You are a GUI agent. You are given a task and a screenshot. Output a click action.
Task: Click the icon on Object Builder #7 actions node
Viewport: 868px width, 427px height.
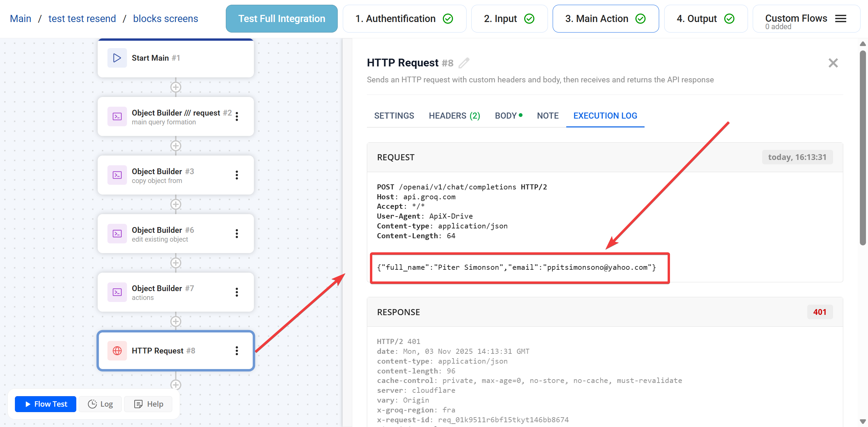tap(117, 292)
